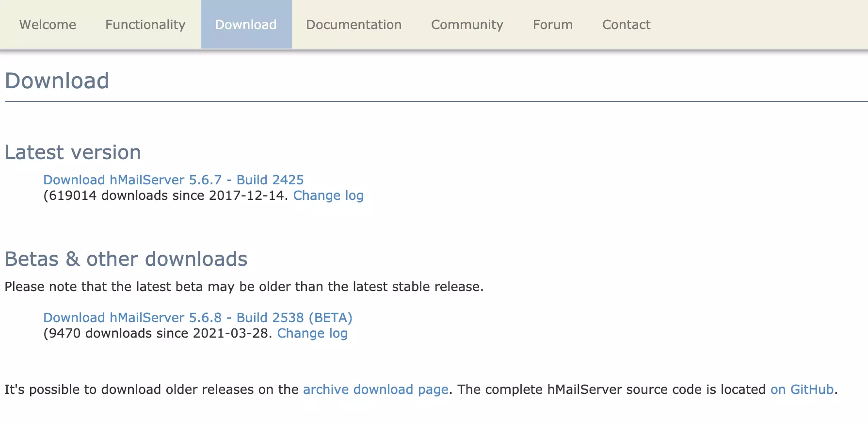The height and width of the screenshot is (423, 868).
Task: Click the main Download page heading
Action: [57, 81]
